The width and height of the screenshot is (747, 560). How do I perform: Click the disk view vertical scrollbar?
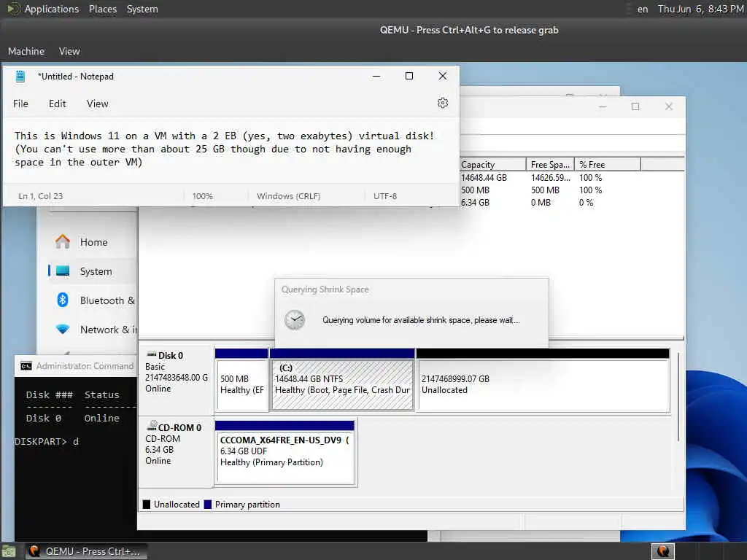(x=678, y=397)
